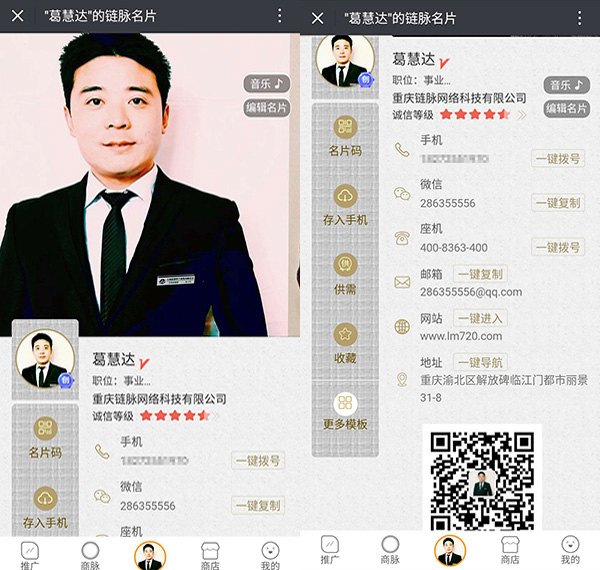Tap 存入手机 cloud icon on the left screen
The image size is (600, 570).
[46, 498]
